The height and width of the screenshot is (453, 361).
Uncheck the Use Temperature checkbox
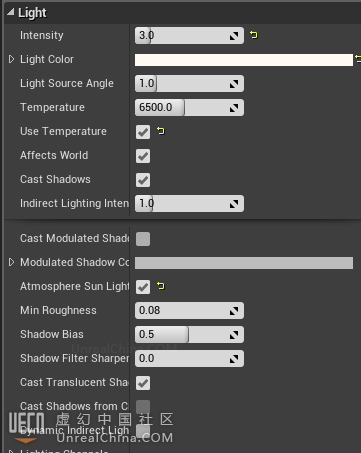[x=143, y=132]
